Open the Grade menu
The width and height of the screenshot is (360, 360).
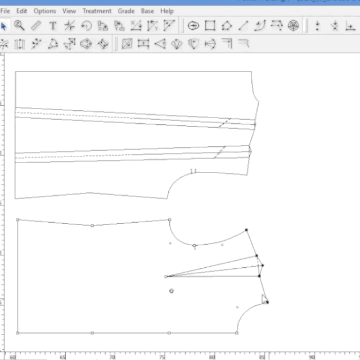tap(126, 11)
